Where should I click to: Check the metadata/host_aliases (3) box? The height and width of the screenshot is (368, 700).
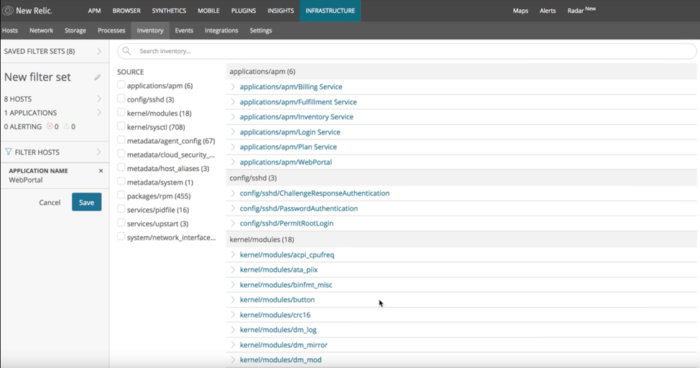pos(121,168)
